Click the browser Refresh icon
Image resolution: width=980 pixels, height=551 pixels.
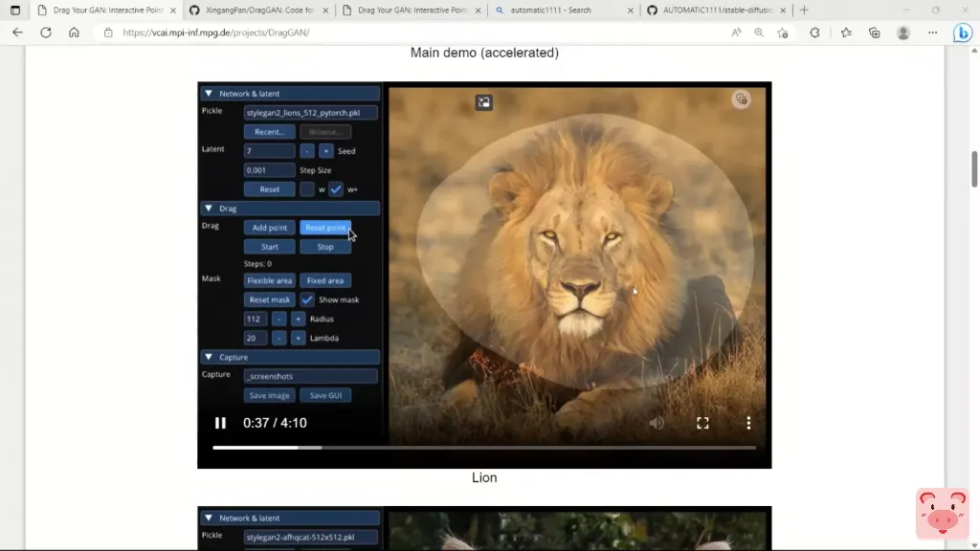(46, 33)
